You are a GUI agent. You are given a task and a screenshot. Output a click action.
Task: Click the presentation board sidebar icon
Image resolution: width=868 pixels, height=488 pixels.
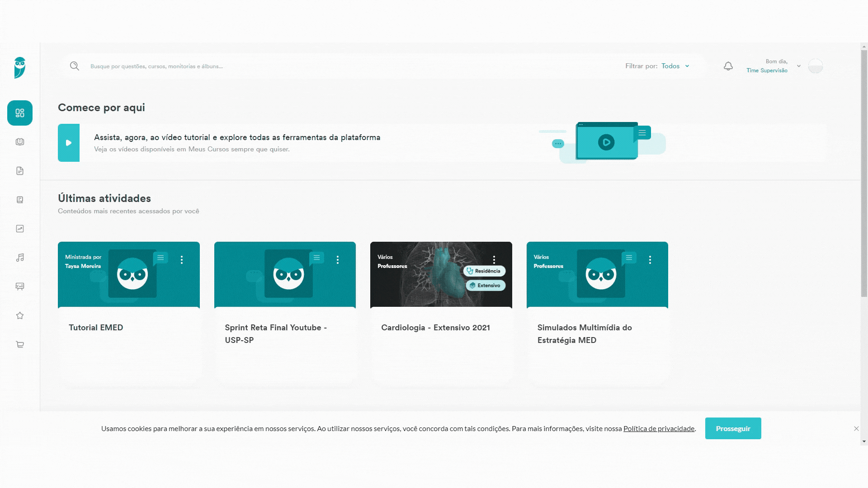pyautogui.click(x=20, y=286)
